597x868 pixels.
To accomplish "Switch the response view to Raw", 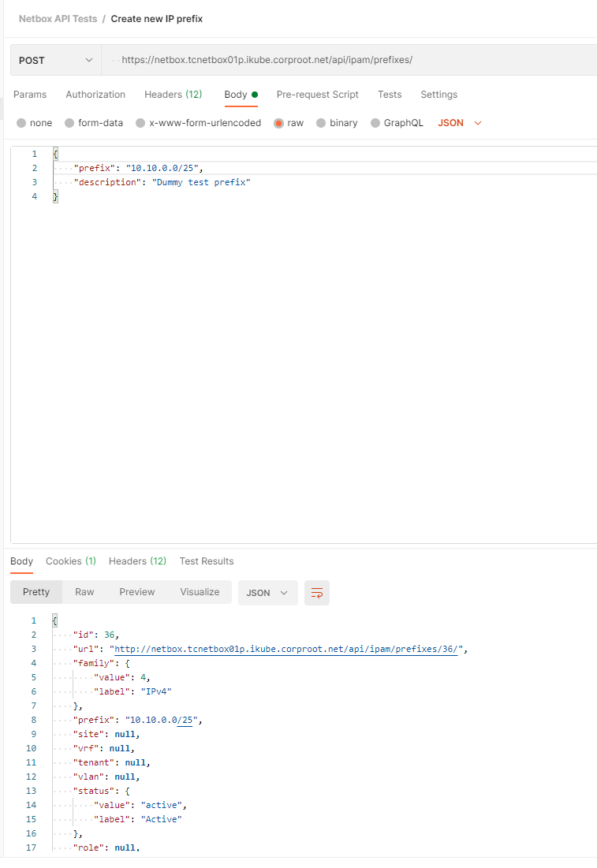I will point(84,592).
